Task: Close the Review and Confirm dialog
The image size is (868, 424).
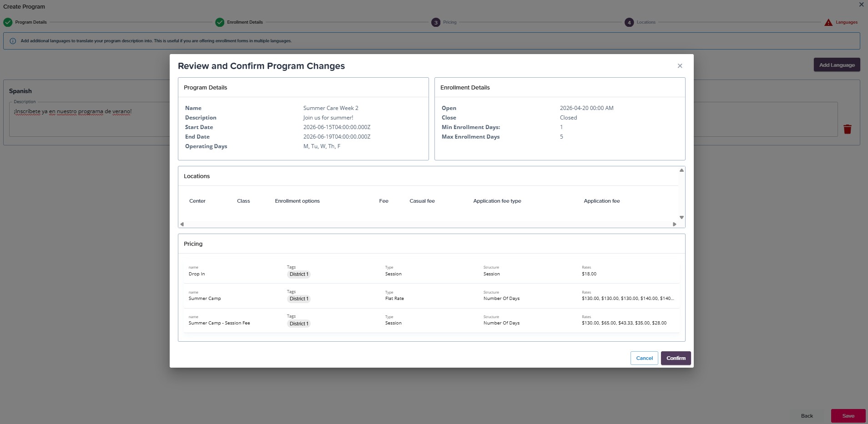Action: [x=680, y=66]
